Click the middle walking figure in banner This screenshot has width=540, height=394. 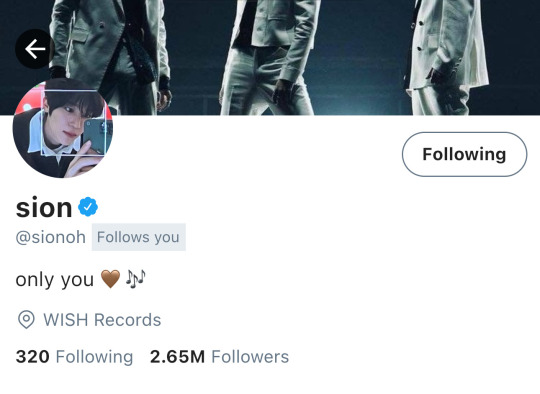270,58
